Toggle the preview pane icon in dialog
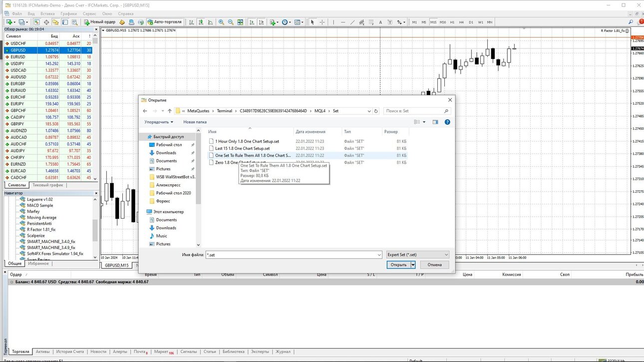Image resolution: width=644 pixels, height=362 pixels. 435,122
